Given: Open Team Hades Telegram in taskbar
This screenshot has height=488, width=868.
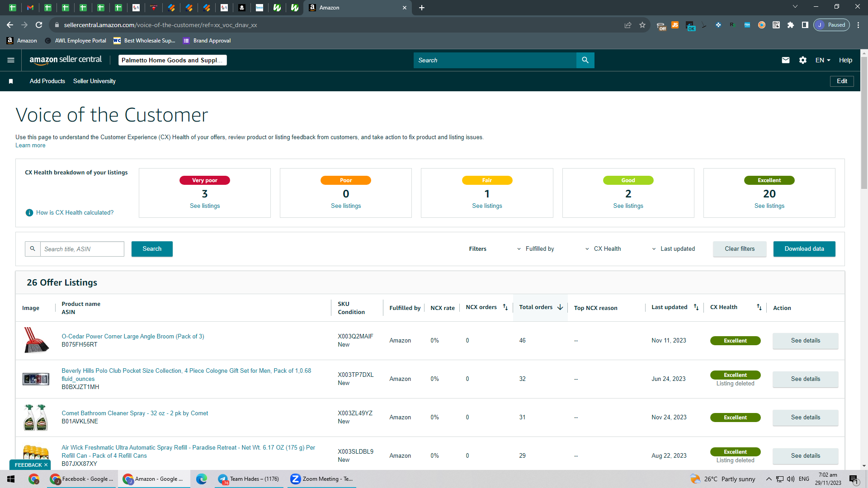Looking at the screenshot, I should coord(249,479).
